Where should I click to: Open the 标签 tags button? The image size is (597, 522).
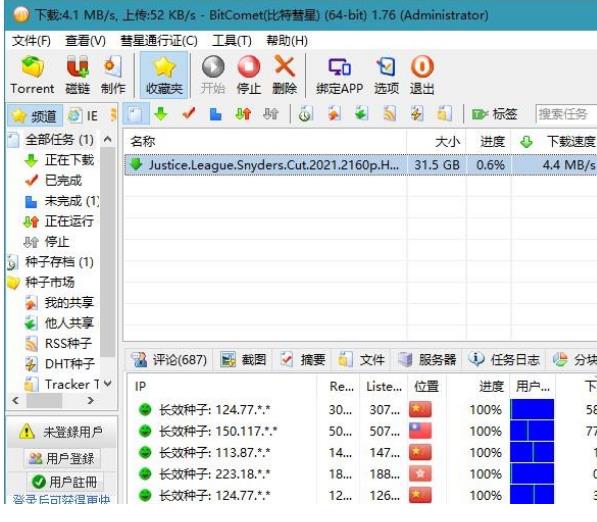click(494, 114)
